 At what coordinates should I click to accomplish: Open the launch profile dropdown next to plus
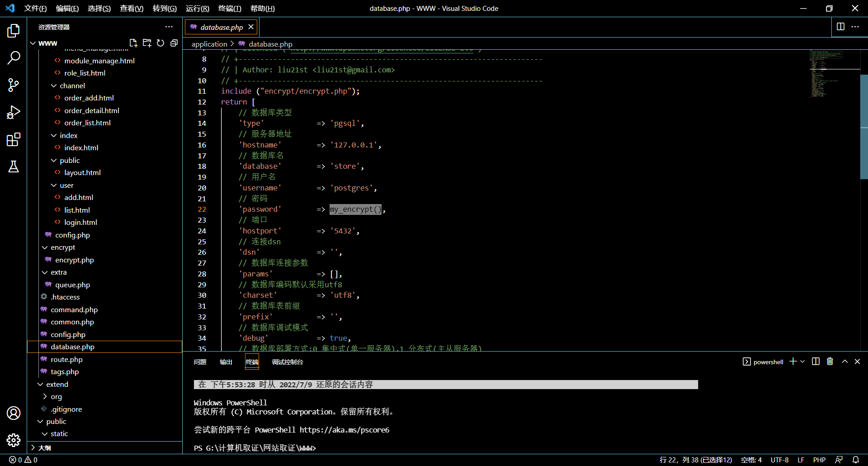[x=802, y=361]
